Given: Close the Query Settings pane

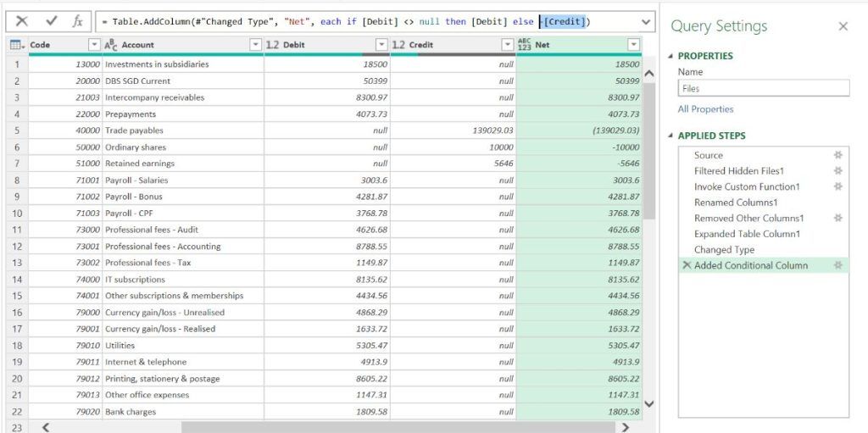Looking at the screenshot, I should pos(843,26).
